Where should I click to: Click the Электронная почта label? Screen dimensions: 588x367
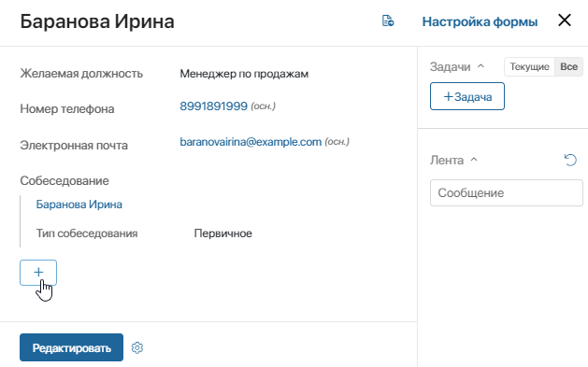click(x=74, y=146)
